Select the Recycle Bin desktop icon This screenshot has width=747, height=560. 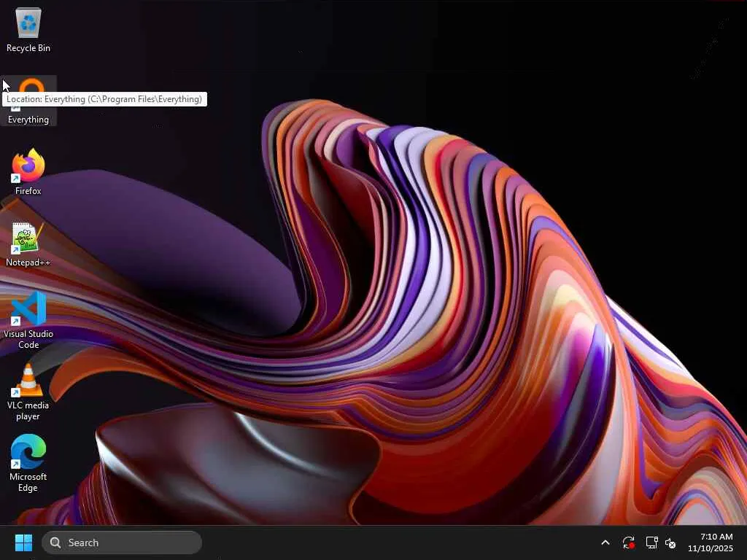(28, 29)
